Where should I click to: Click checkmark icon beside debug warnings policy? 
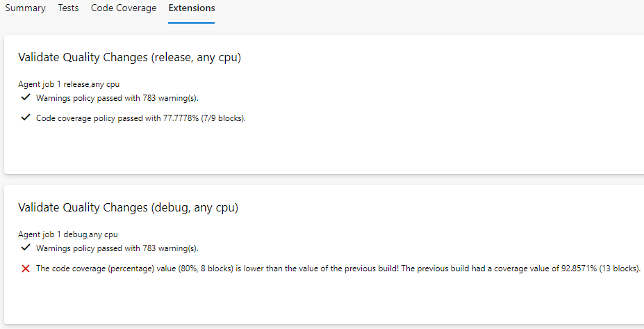pos(26,248)
